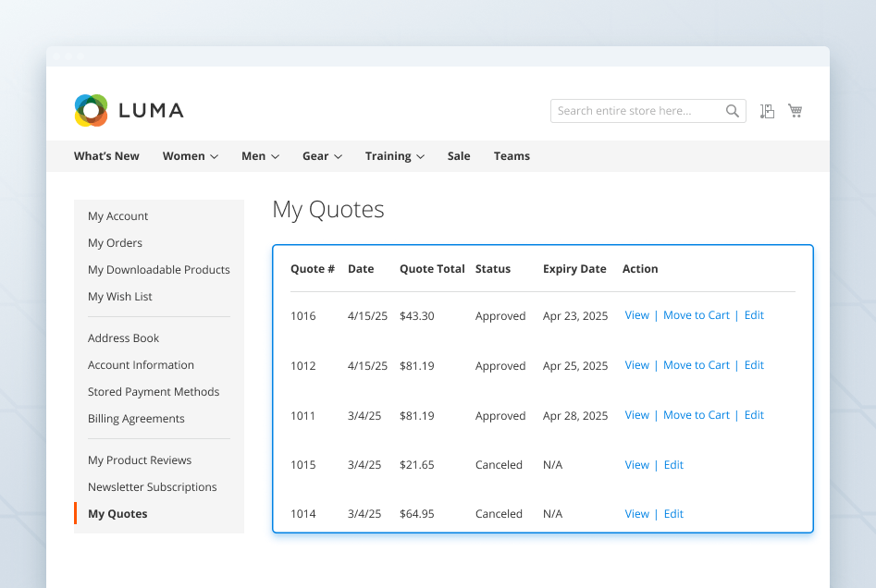Image resolution: width=876 pixels, height=588 pixels.
Task: Go to Address Book
Action: (x=123, y=337)
